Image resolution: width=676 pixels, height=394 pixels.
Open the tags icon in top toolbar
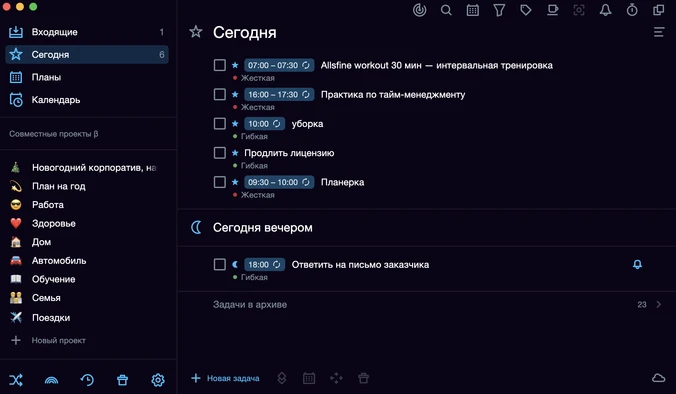[x=526, y=10]
